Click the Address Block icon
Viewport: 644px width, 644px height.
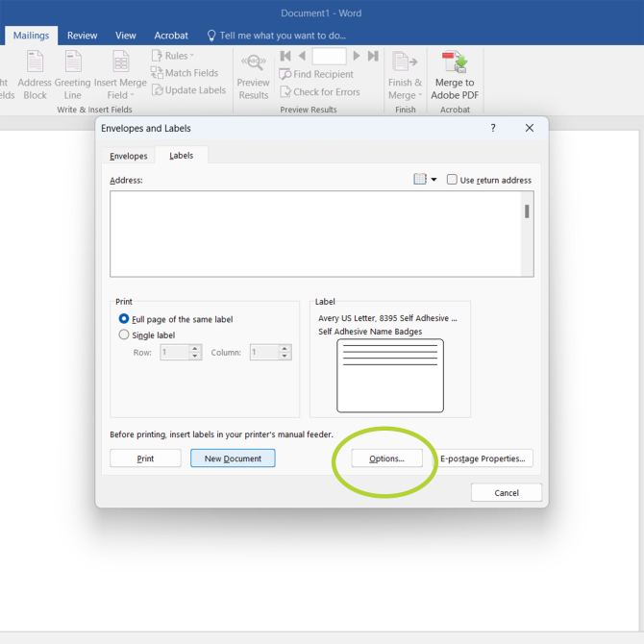(35, 61)
